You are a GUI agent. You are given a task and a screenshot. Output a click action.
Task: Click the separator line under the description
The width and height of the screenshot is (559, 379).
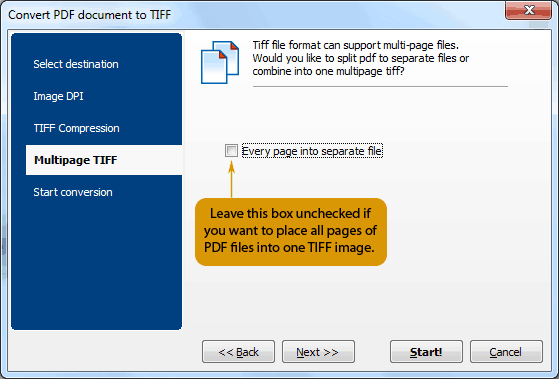380,86
